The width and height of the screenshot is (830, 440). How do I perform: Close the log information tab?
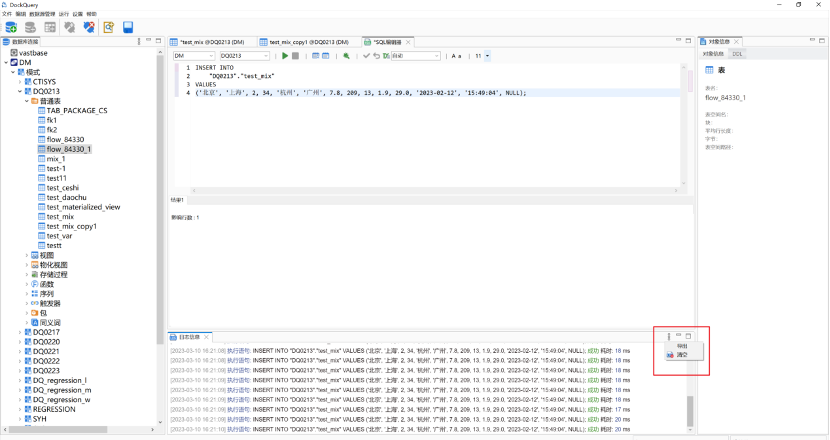206,337
